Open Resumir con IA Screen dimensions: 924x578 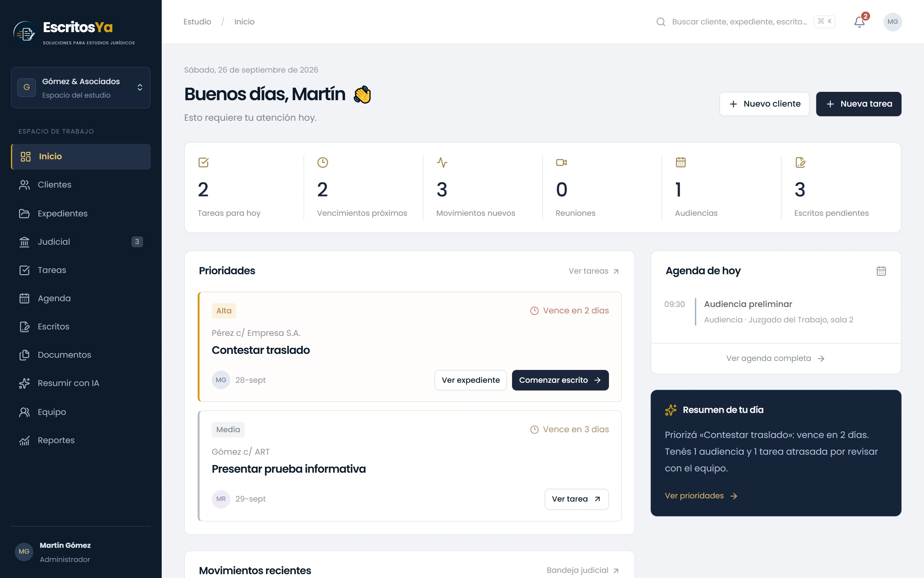[x=81, y=383]
